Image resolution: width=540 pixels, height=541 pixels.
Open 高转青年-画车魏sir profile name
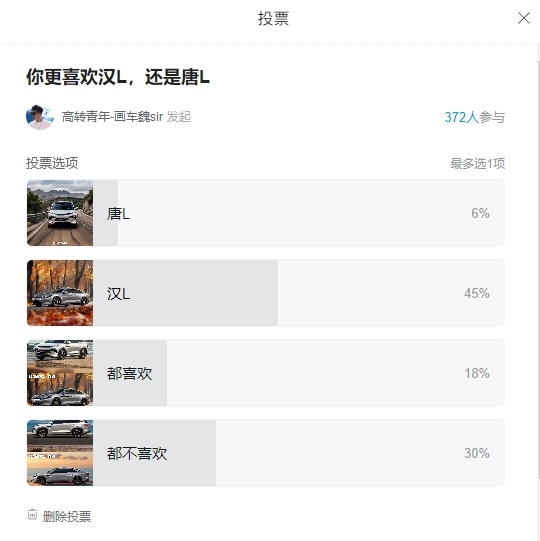tap(112, 117)
